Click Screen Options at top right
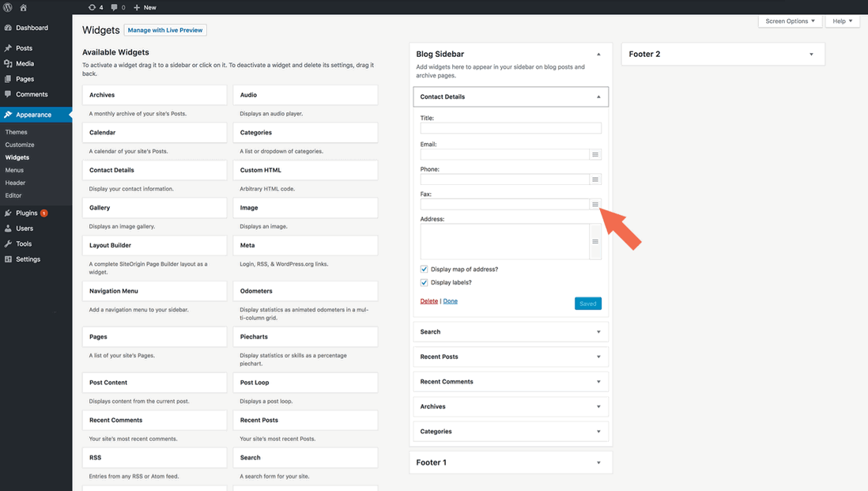 tap(789, 21)
